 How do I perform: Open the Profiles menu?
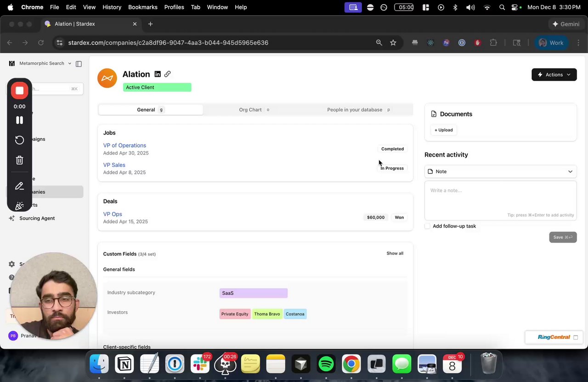click(174, 7)
